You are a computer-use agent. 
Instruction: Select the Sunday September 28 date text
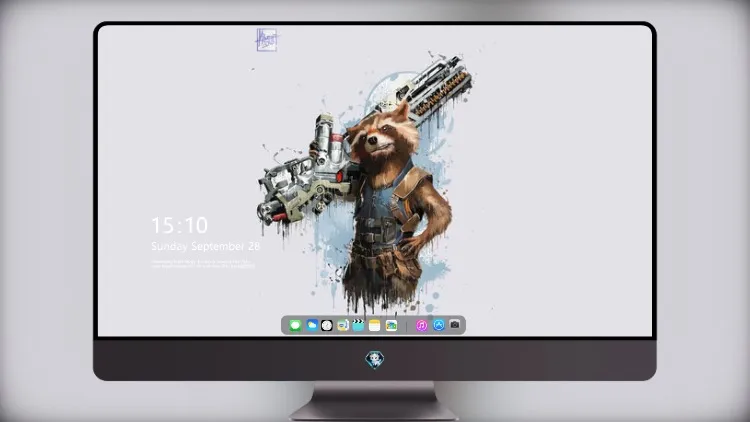(205, 246)
